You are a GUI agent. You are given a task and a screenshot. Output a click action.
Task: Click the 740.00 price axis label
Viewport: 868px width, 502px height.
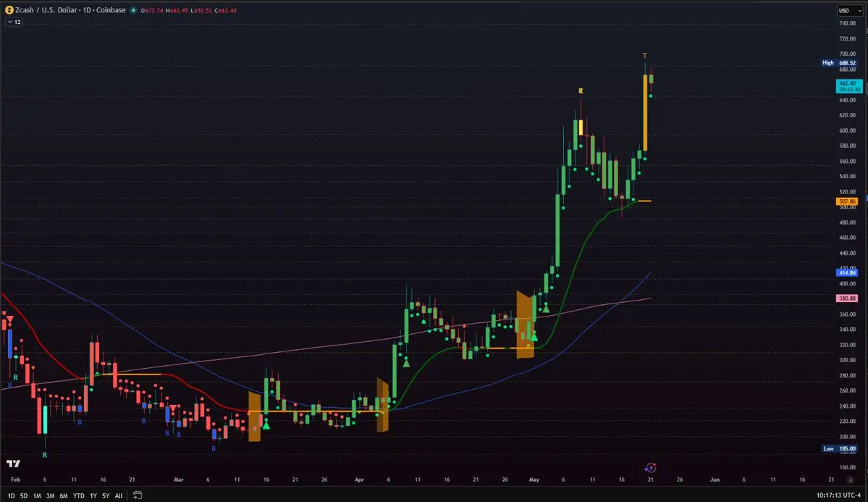pyautogui.click(x=847, y=23)
